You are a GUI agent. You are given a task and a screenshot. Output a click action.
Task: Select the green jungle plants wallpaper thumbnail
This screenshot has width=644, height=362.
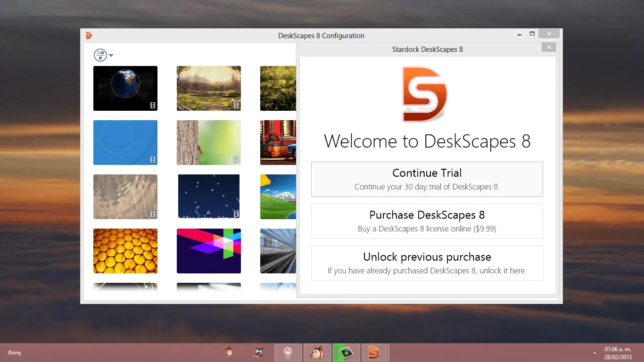[x=278, y=88]
